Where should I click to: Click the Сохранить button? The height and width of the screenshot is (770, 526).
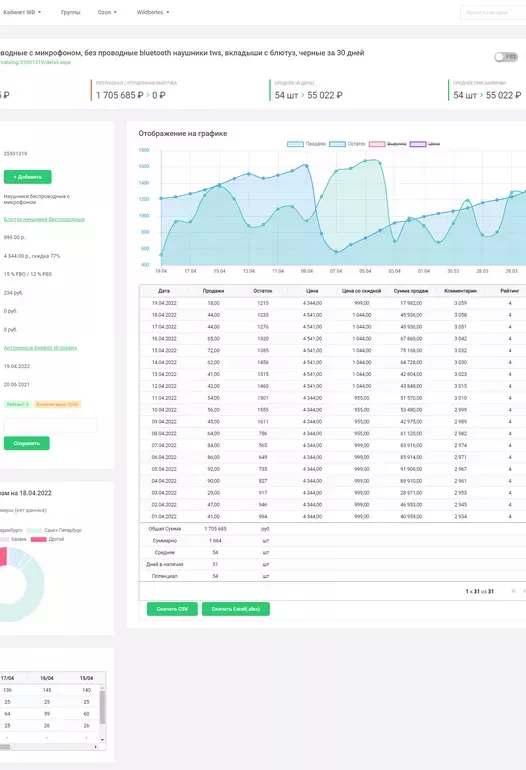[27, 443]
